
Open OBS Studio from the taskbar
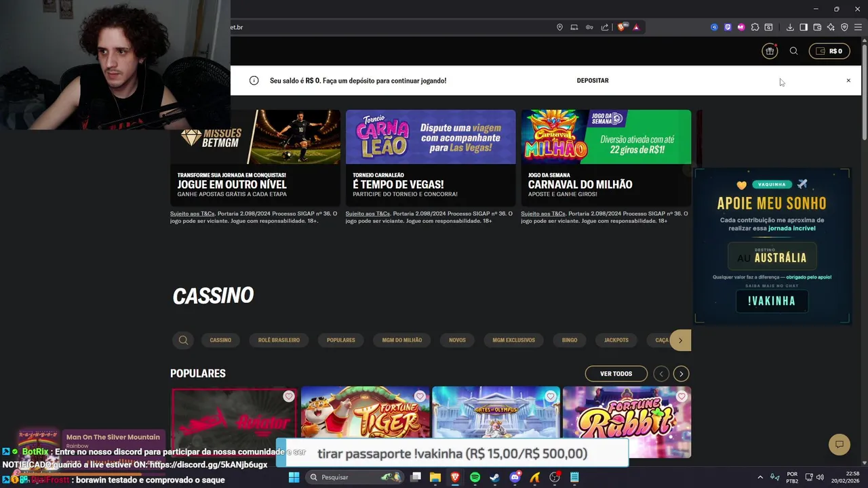555,477
